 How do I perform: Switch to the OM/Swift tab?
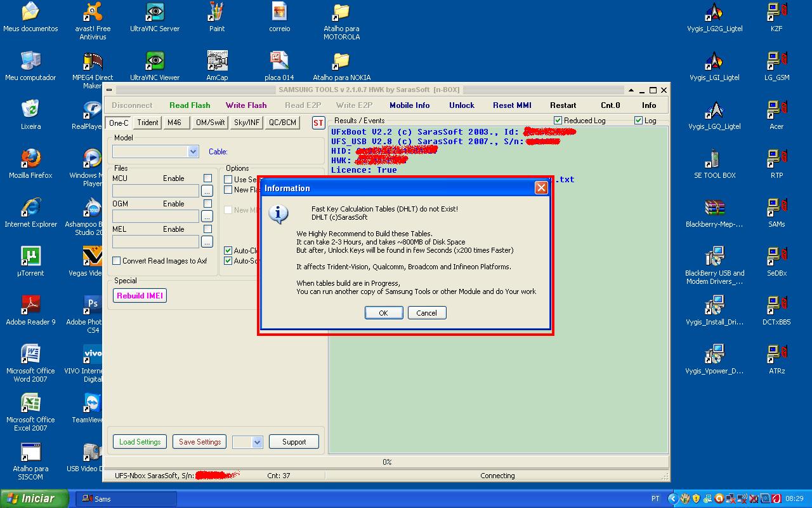point(211,123)
